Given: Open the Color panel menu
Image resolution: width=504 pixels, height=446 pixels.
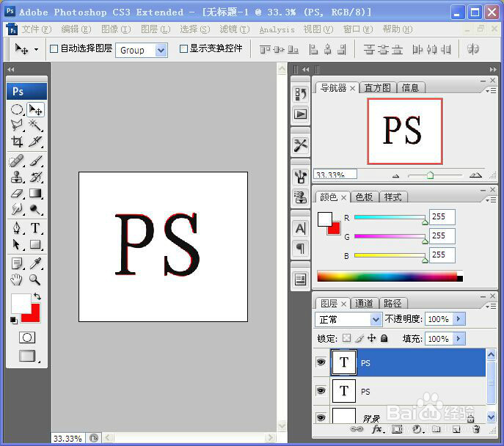Looking at the screenshot, I should click(491, 200).
